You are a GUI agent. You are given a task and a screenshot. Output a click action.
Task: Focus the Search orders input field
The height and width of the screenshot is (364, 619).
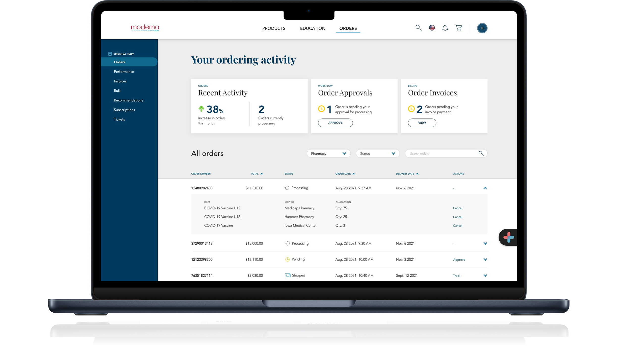click(x=446, y=154)
